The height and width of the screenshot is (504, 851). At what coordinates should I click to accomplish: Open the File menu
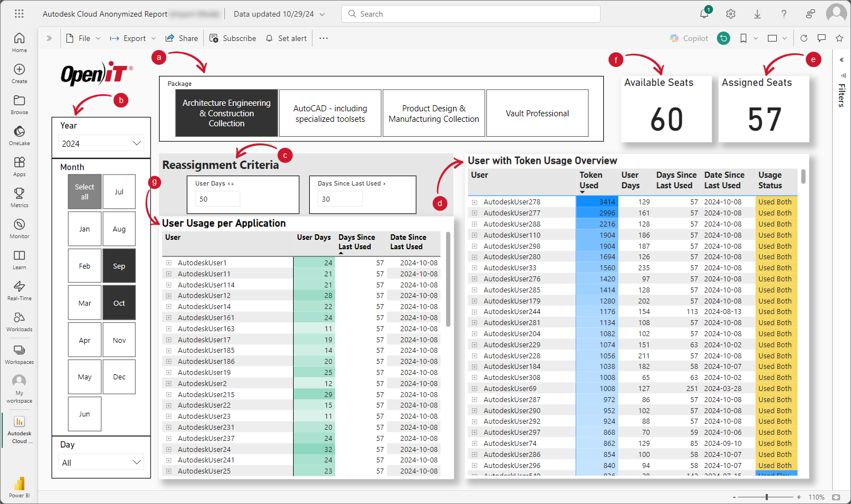[84, 38]
